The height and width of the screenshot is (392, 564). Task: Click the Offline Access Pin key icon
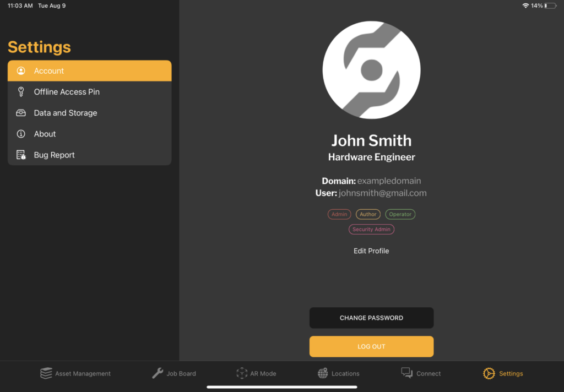(21, 92)
